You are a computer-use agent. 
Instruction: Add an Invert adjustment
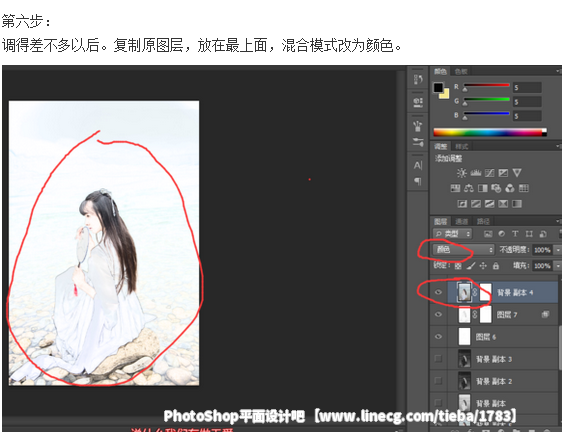point(462,204)
